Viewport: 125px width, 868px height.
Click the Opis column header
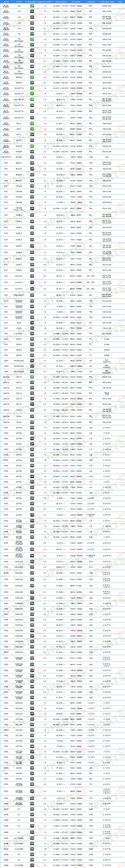[120, 2]
